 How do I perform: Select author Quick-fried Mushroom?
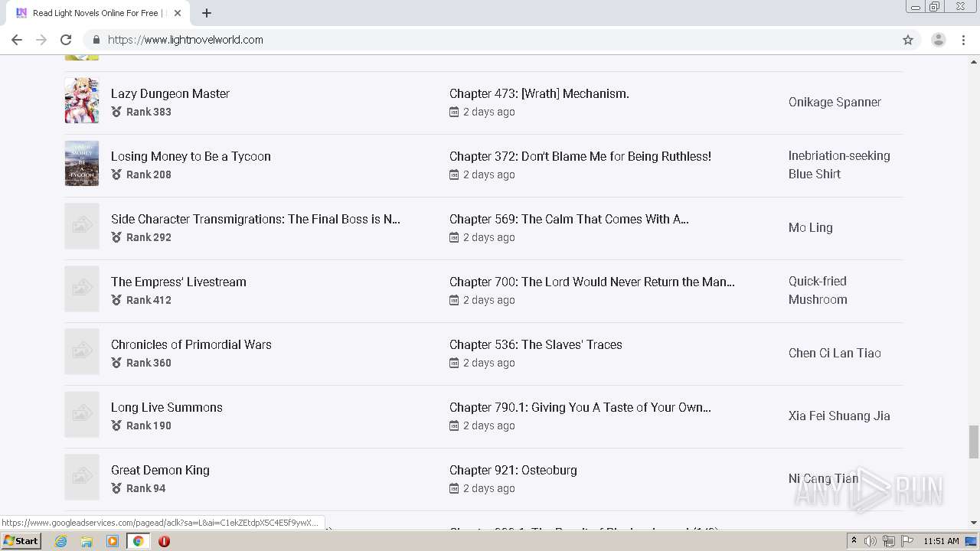click(818, 290)
